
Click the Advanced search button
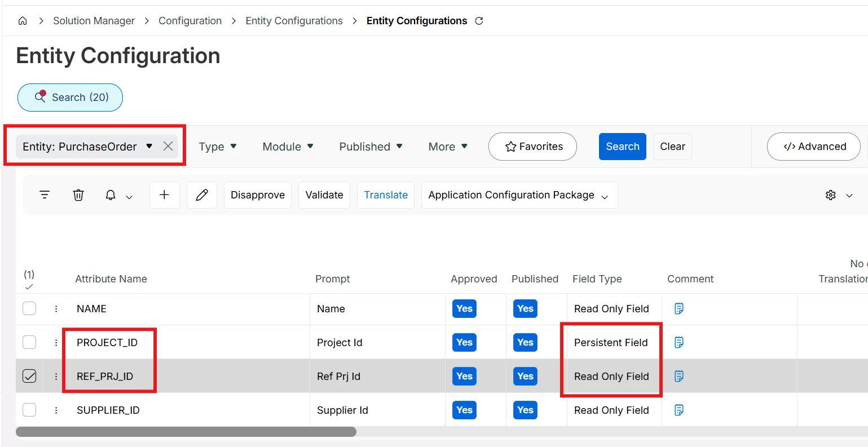click(813, 147)
